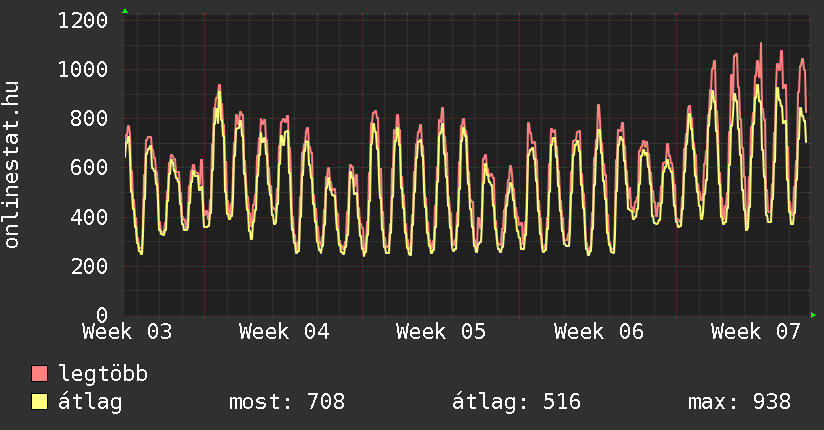The height and width of the screenshot is (430, 824).
Task: Jump to the Week 05 axis label
Action: pos(441,332)
